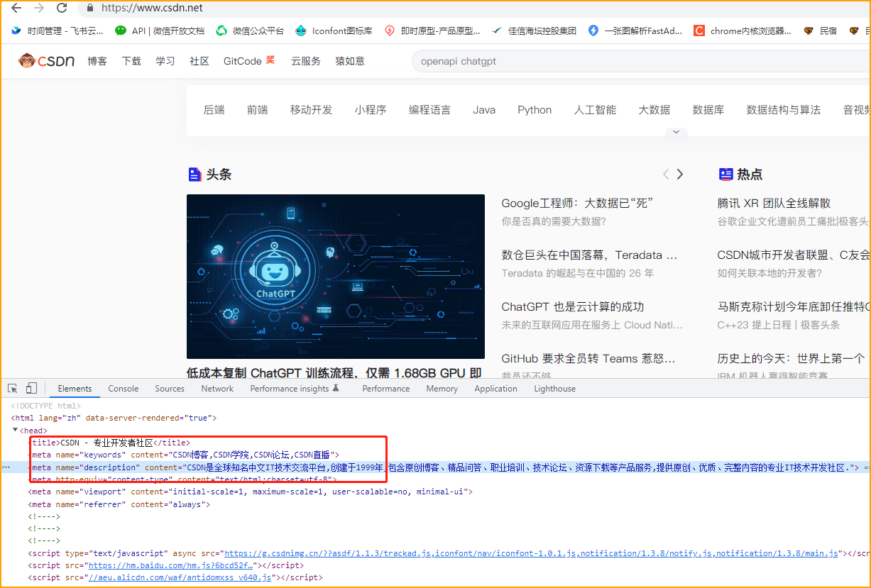Click the CSDN monkey logo
The image size is (871, 588).
click(x=46, y=61)
